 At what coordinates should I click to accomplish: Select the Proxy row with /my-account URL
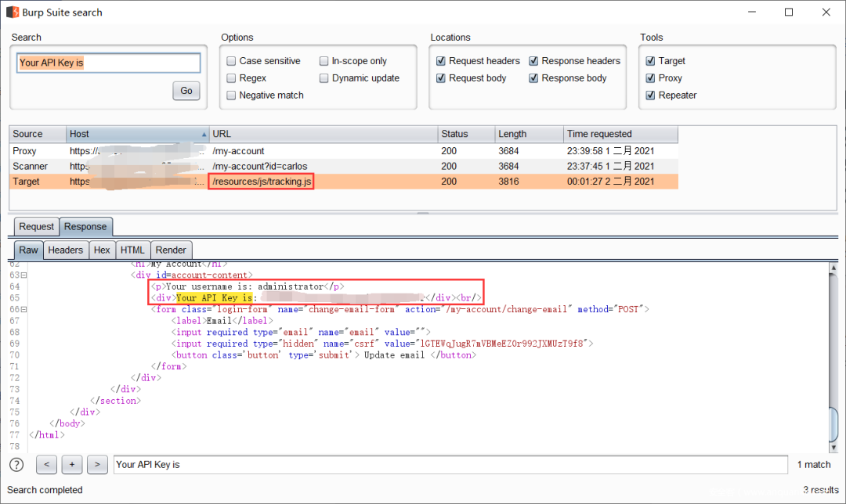pos(344,151)
